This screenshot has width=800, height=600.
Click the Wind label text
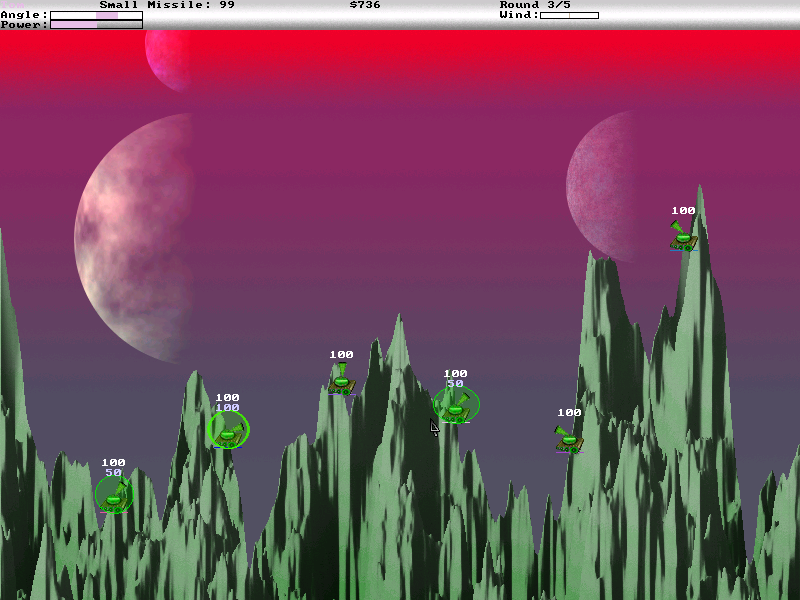pos(519,15)
